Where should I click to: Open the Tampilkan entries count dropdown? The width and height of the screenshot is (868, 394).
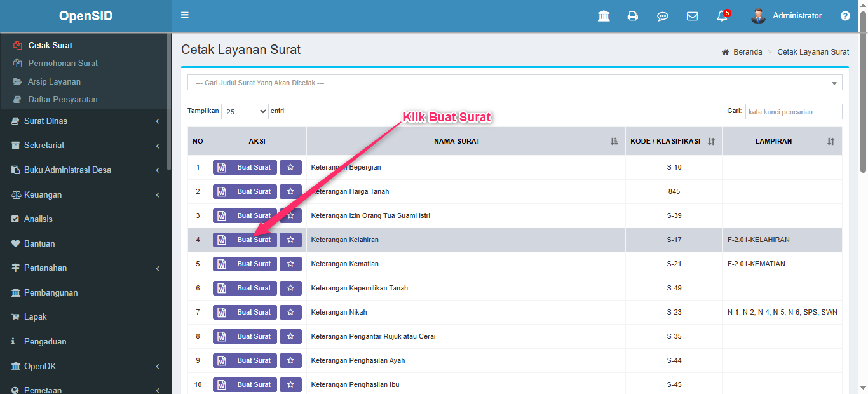coord(245,111)
